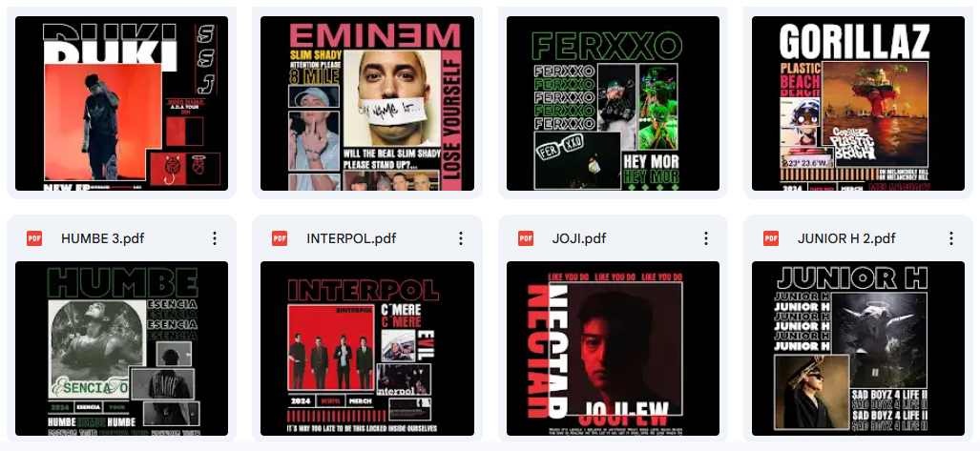Select the INTERPOL.pdf file name
The height and width of the screenshot is (451, 980).
(351, 238)
